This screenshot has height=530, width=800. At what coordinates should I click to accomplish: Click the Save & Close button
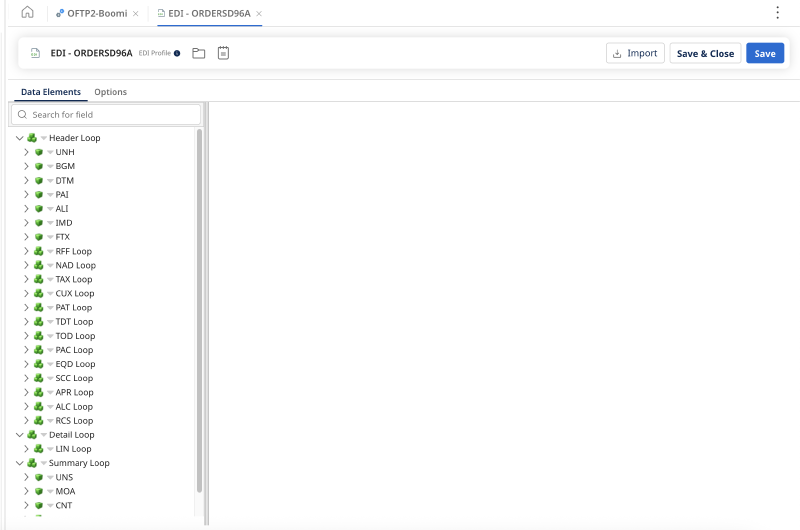coord(705,53)
